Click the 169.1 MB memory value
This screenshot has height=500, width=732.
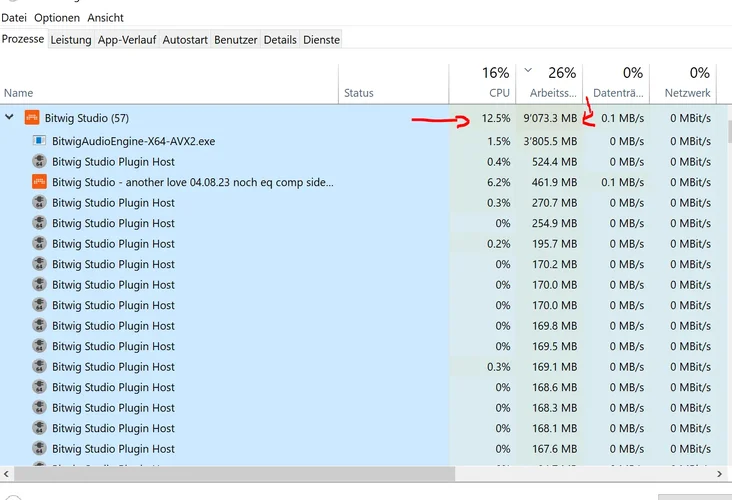point(554,367)
